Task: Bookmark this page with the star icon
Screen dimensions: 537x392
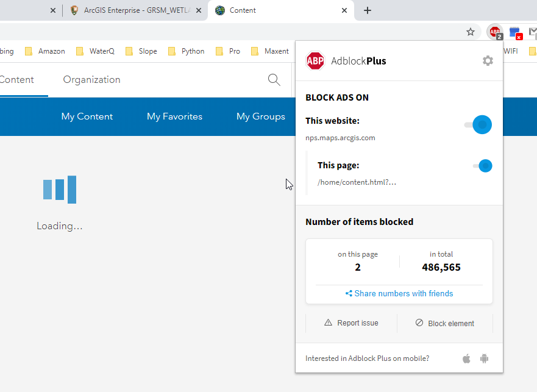Action: (x=471, y=32)
